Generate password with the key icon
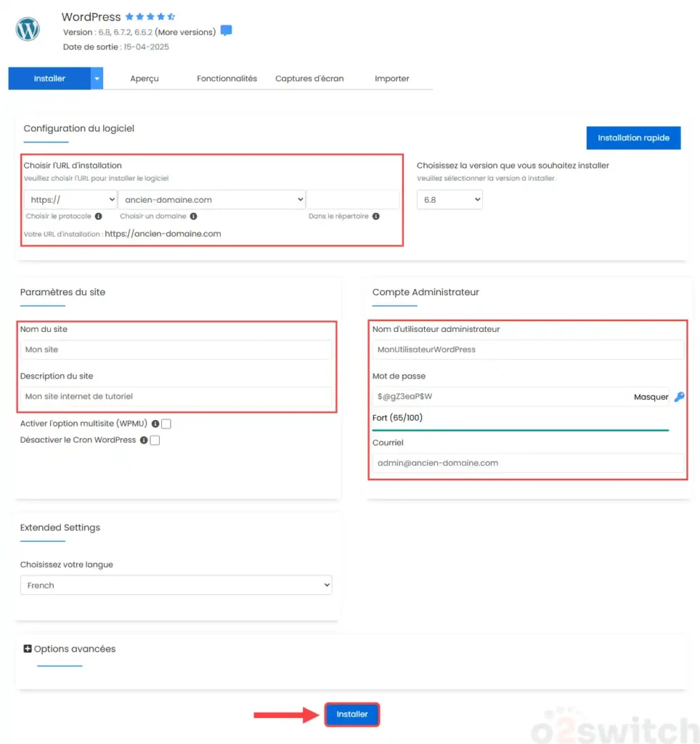 (x=679, y=397)
